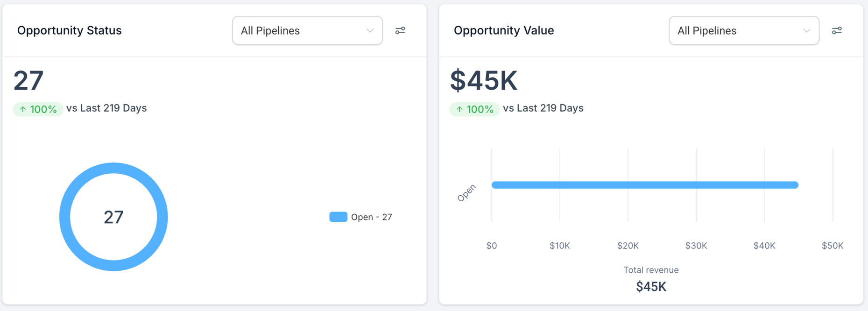
Task: Open the Opportunity Status filter settings icon
Action: pos(400,30)
